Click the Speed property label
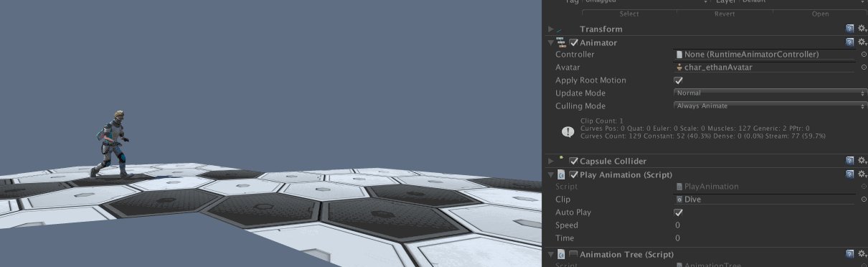Image resolution: width=868 pixels, height=267 pixels. (567, 225)
